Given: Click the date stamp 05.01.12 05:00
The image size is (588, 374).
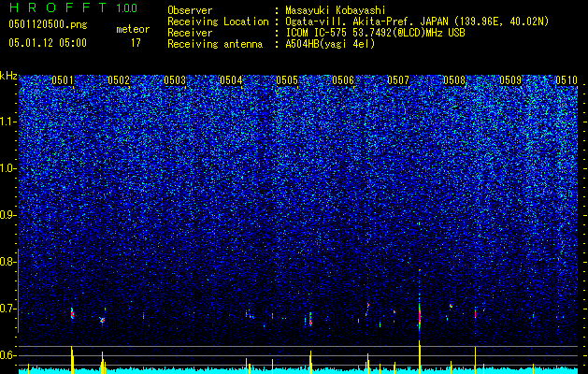Looking at the screenshot, I should 48,43.
